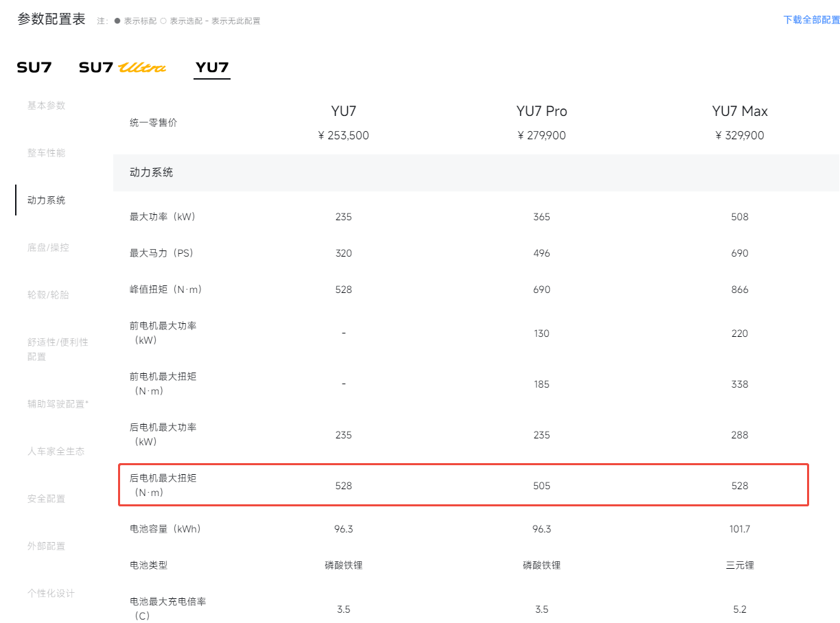This screenshot has width=840, height=623.
Task: Navigate to 轮毂/轮胎 section
Action: coord(48,295)
